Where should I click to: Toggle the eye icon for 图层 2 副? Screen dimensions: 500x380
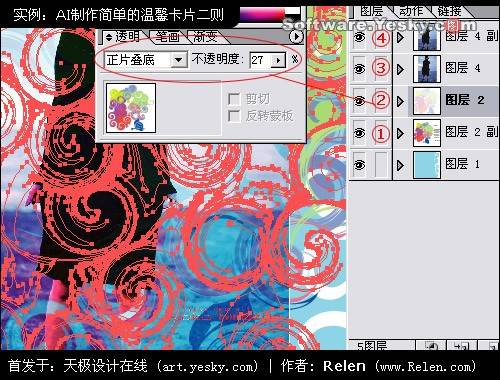coord(359,133)
